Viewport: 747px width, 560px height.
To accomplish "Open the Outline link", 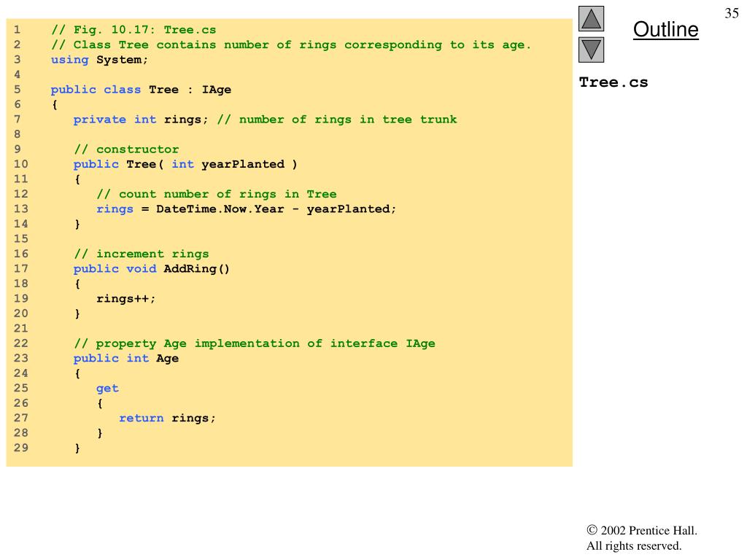I will coord(665,29).
